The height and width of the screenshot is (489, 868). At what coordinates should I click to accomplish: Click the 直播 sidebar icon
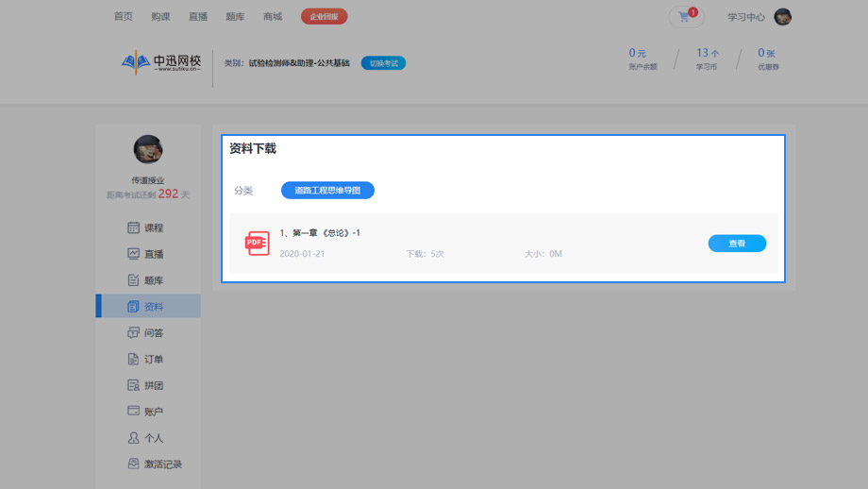(x=133, y=254)
